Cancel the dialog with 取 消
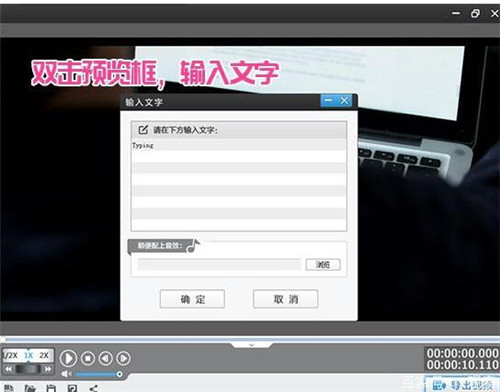The image size is (500, 392). click(286, 299)
